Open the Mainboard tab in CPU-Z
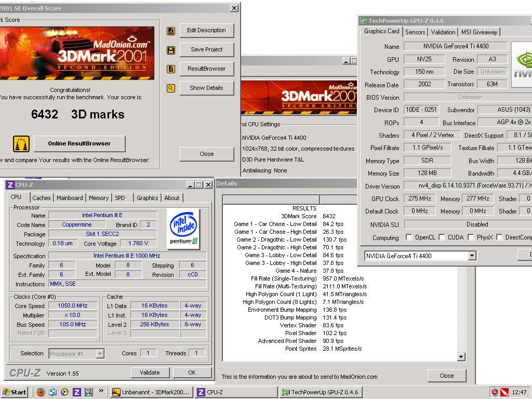 pyautogui.click(x=70, y=198)
